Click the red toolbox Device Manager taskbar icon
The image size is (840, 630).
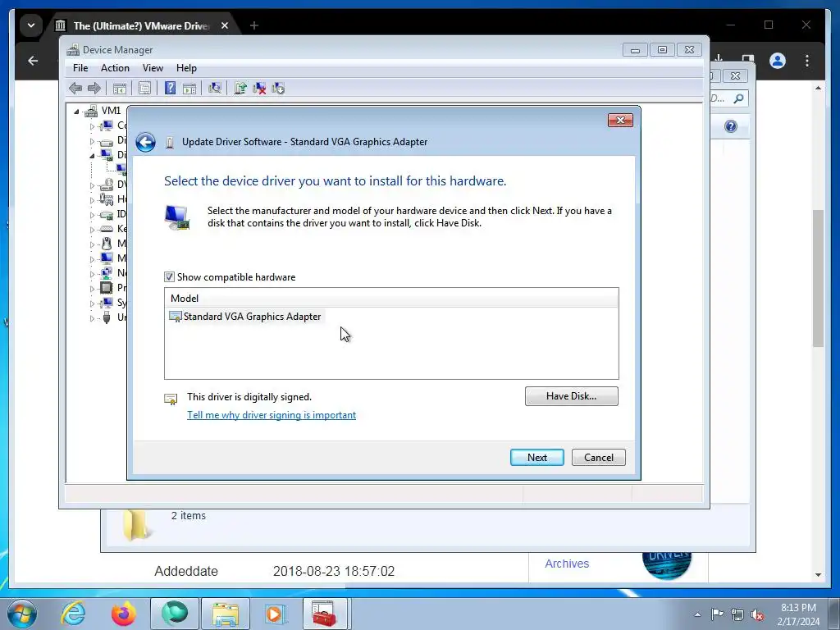pos(325,614)
